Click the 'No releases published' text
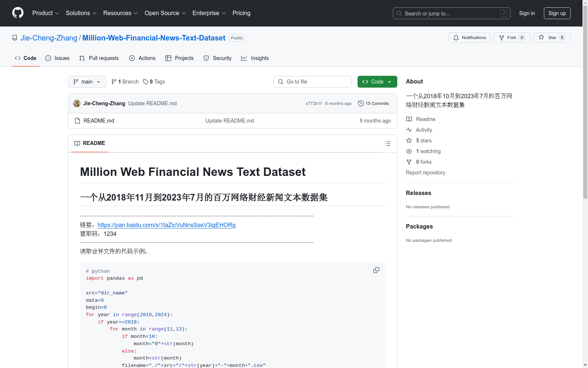Screen dimensions: 588x368 [x=428, y=207]
